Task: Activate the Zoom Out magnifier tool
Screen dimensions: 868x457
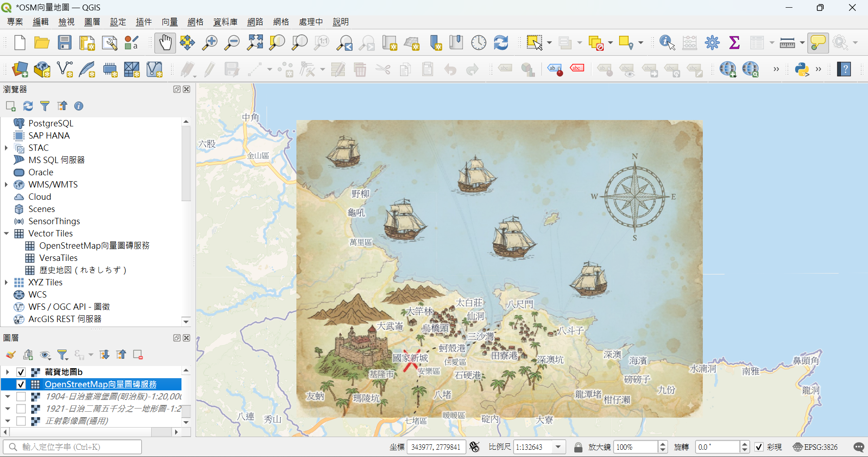Action: 232,43
